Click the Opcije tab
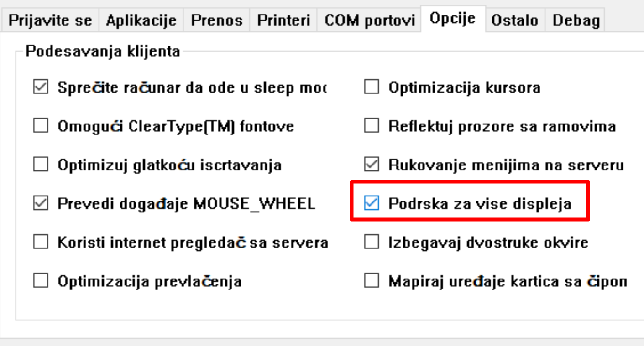The height and width of the screenshot is (346, 644). pos(453,19)
